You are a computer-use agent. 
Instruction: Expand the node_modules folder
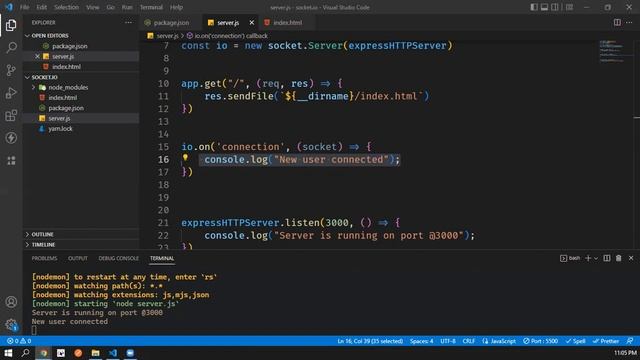pos(68,87)
